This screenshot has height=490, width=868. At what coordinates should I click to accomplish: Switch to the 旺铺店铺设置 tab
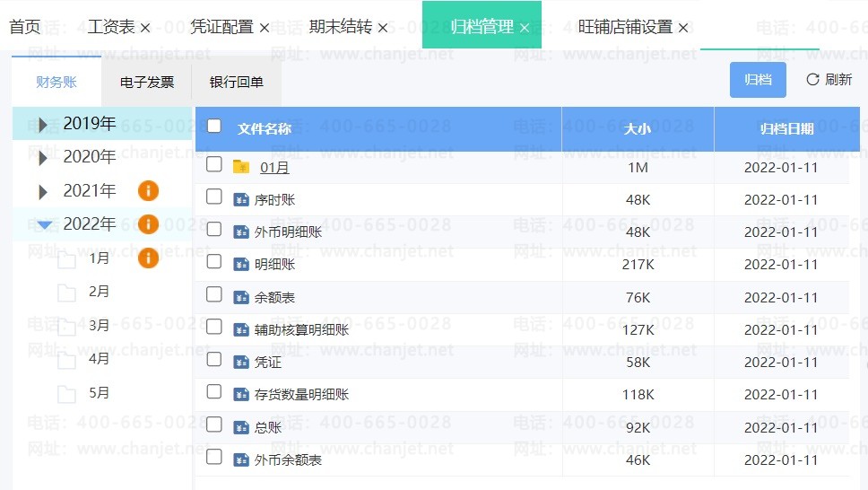click(625, 27)
